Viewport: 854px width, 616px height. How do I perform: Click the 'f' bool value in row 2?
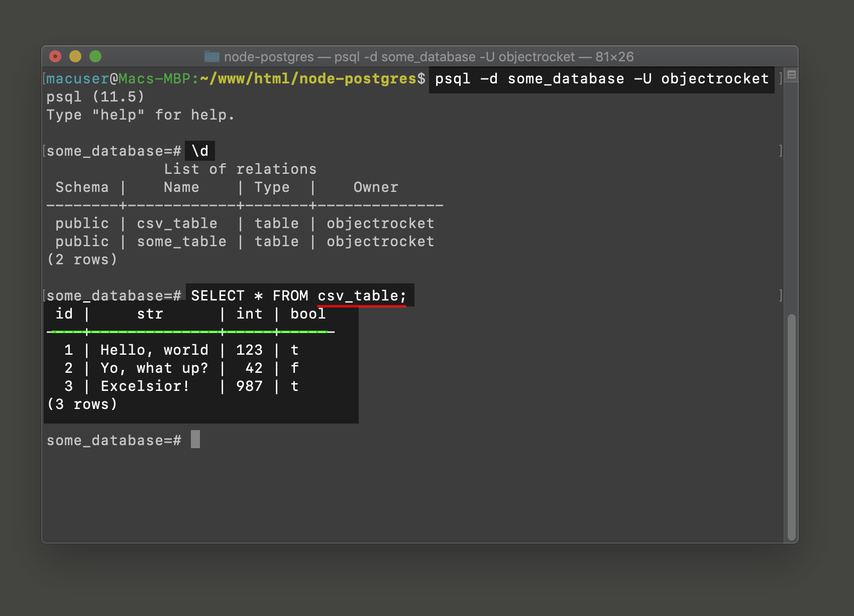point(295,368)
